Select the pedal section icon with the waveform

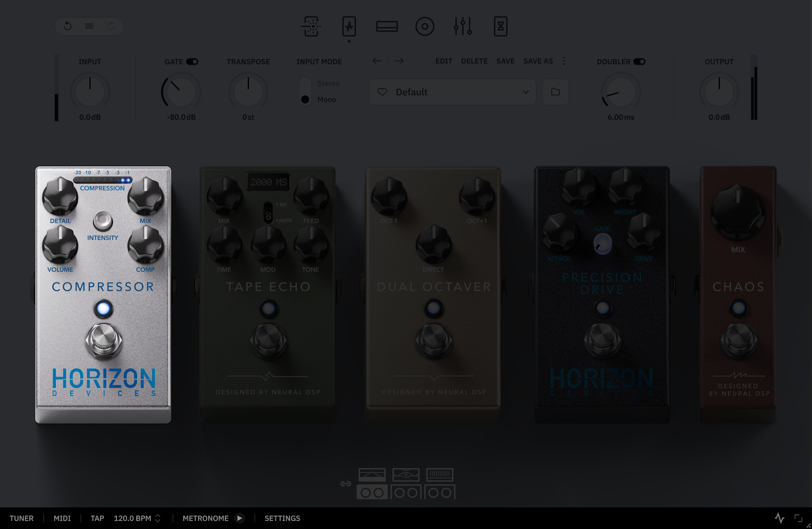[349, 26]
